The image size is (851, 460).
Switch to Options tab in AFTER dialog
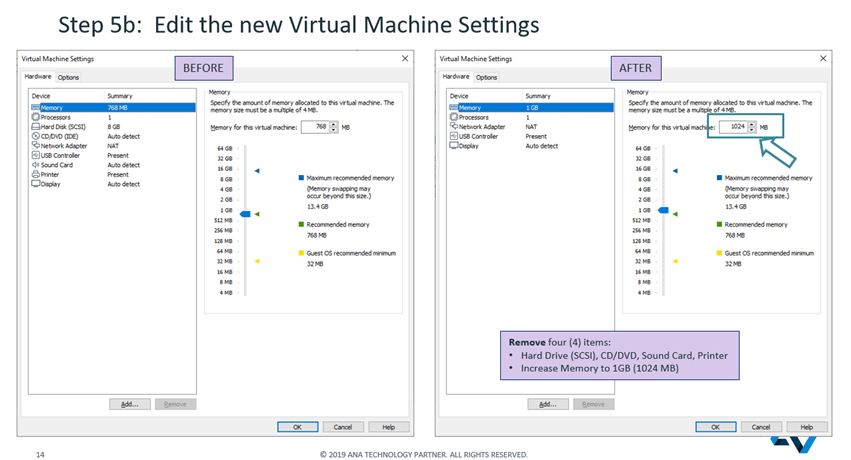(486, 77)
